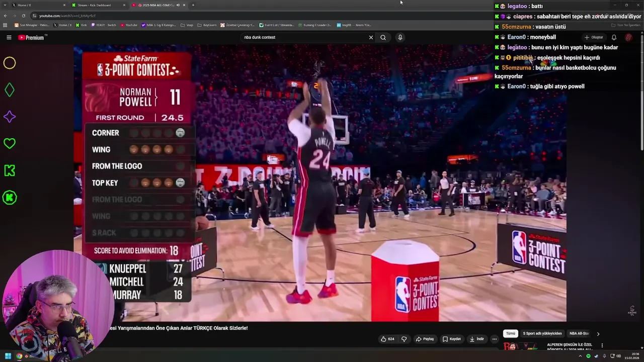Close the Home / X tab
The height and width of the screenshot is (362, 644).
point(64,5)
